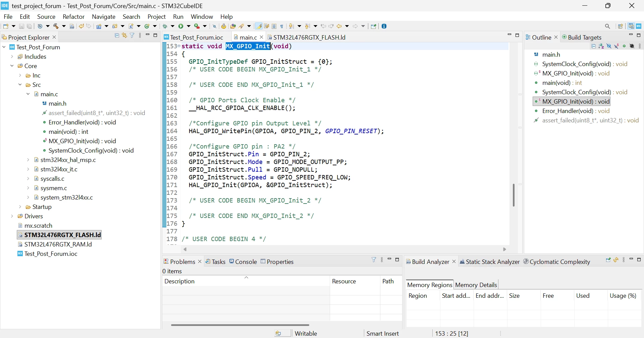Switch to the Console tab
Screen dimensions: 644x338
243,262
